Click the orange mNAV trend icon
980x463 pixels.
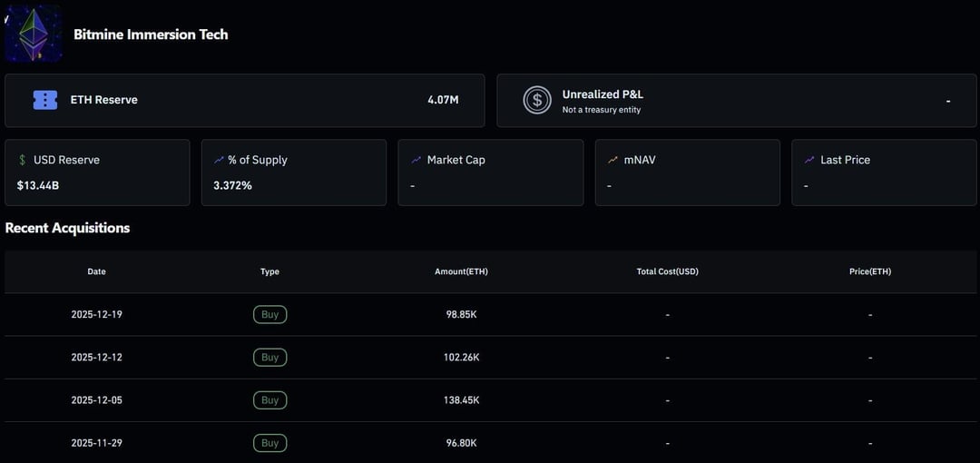(x=612, y=160)
